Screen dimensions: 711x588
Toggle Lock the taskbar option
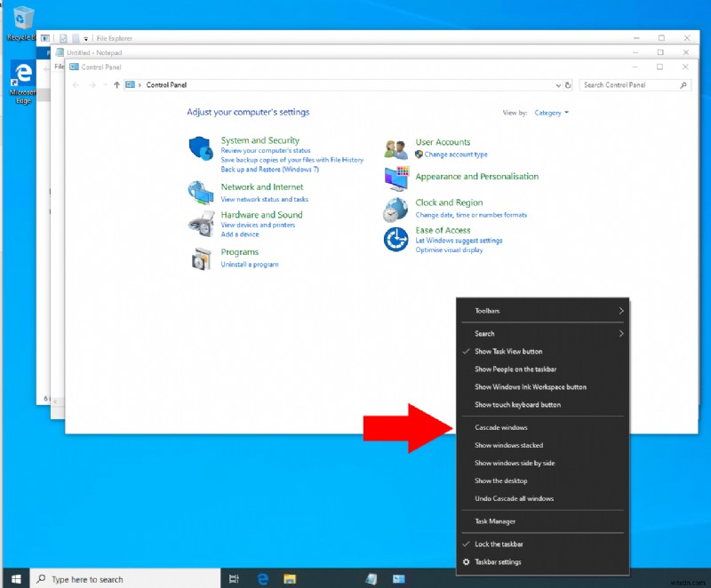pos(497,543)
